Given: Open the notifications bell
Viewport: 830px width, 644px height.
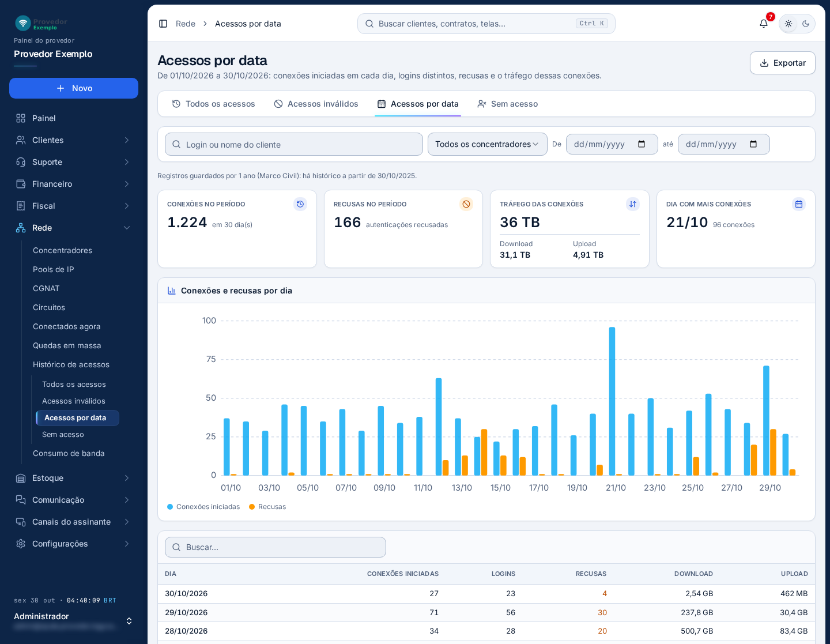Looking at the screenshot, I should pos(764,24).
